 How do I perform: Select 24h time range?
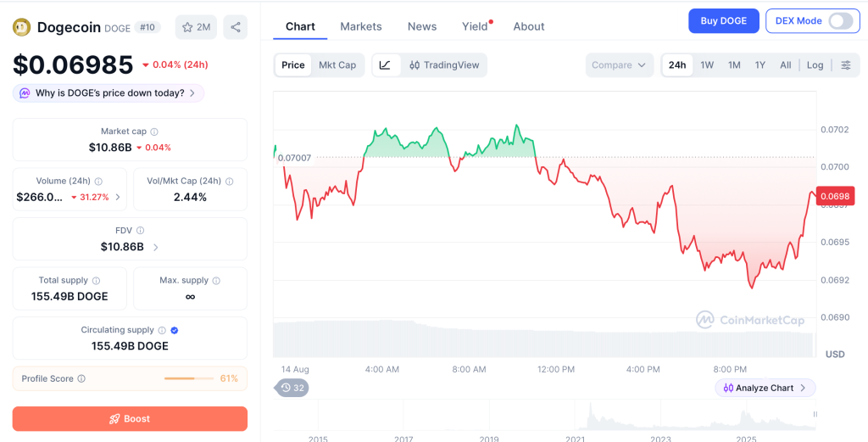677,65
